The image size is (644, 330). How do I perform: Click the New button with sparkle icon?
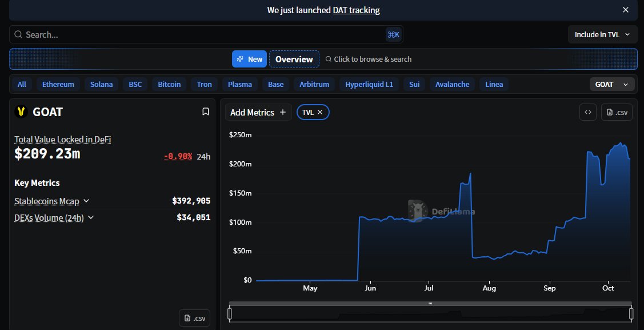(x=249, y=59)
